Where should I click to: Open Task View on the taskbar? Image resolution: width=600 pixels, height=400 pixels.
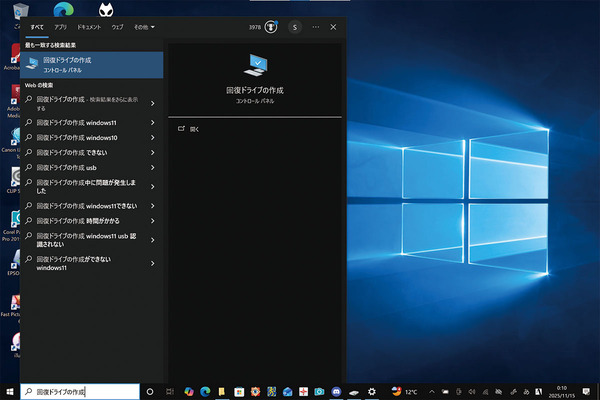pyautogui.click(x=170, y=392)
